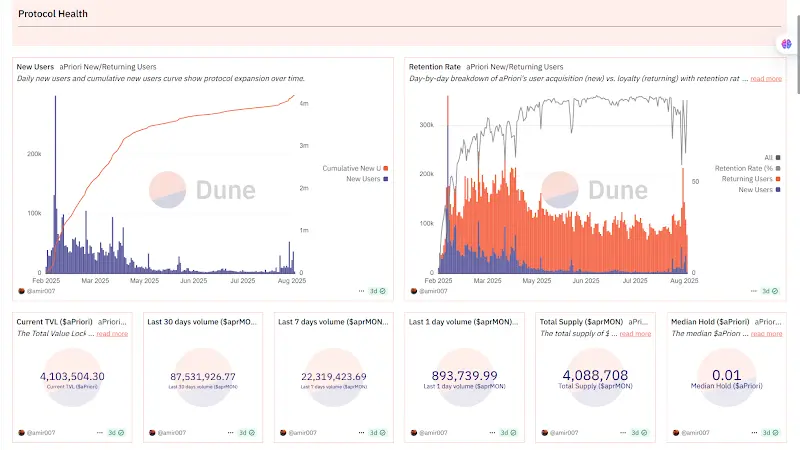Open three-dot menu on Current TVL card
This screenshot has width=800, height=450.
[99, 433]
